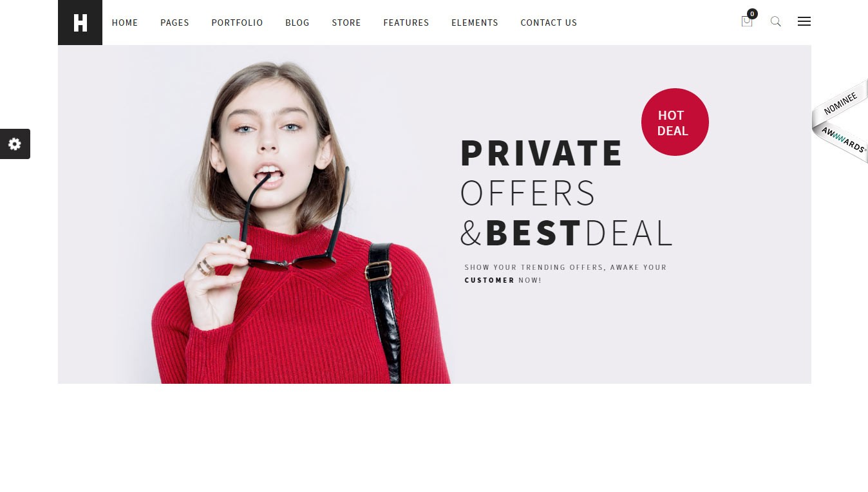
Task: Open the shopping cart icon
Action: [x=746, y=22]
